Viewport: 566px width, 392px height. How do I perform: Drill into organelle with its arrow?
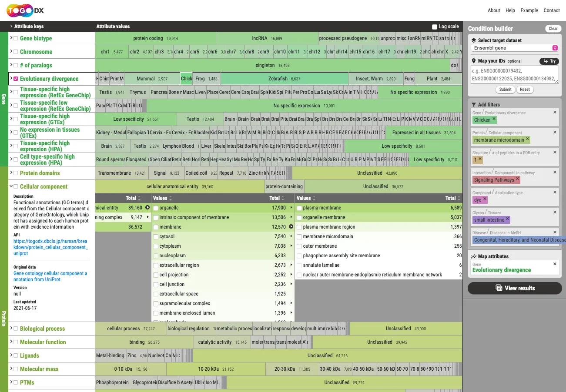291,208
